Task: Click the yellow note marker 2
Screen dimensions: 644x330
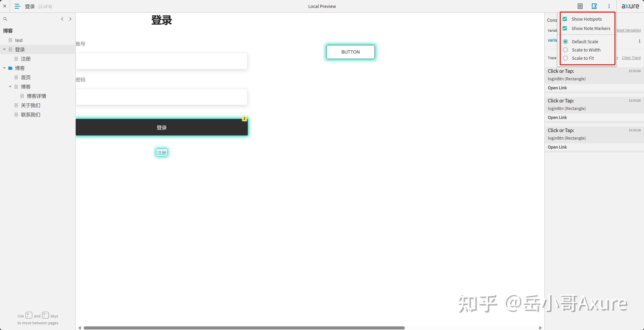Action: tap(244, 119)
